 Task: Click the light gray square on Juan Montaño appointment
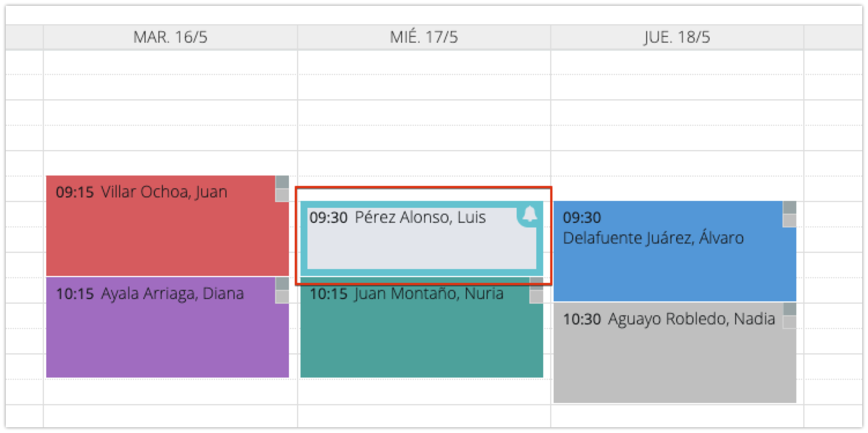(x=536, y=297)
